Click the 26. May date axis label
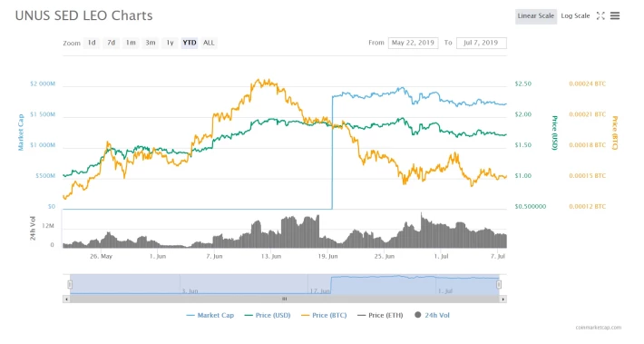Screen dimensions: 644x344 [101, 256]
